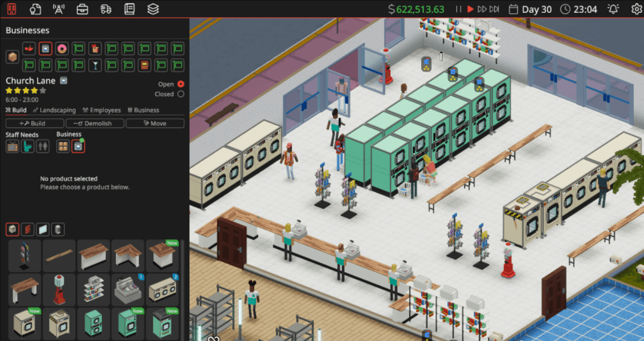
Task: Open the settings gear icon
Action: [636, 9]
